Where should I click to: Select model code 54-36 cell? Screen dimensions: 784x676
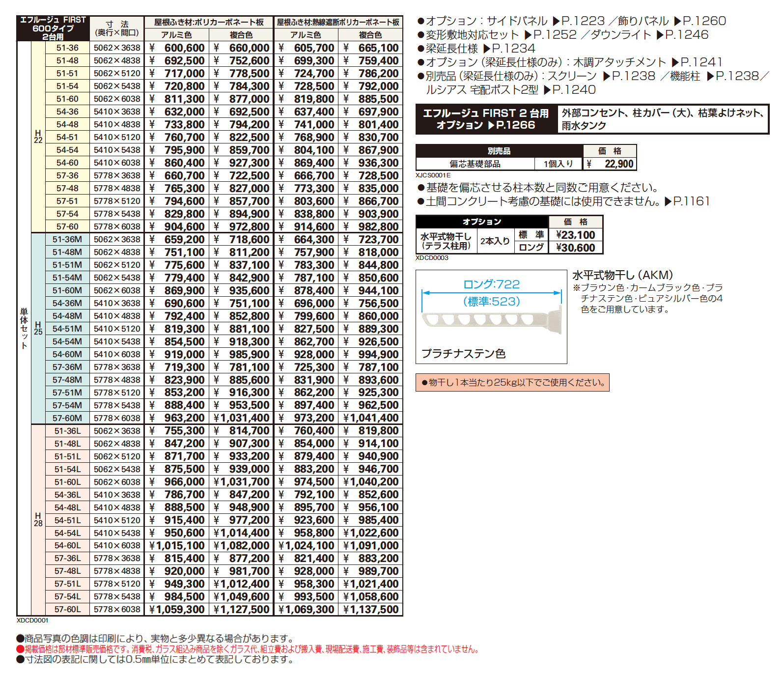tap(67, 112)
